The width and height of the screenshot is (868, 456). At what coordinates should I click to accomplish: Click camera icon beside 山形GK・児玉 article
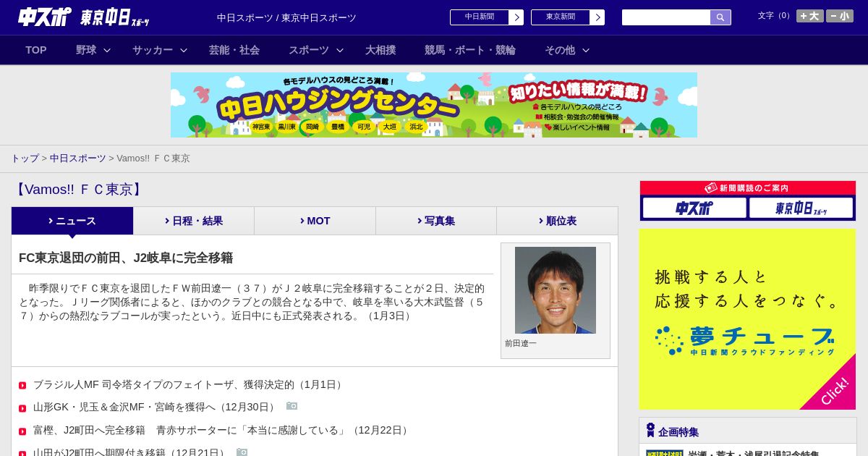point(292,406)
